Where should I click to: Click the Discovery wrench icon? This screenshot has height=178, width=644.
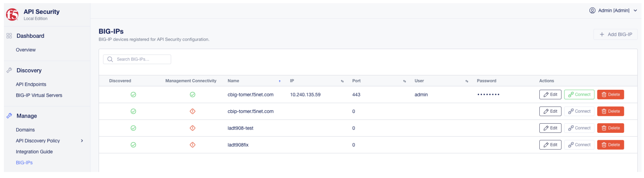click(9, 70)
